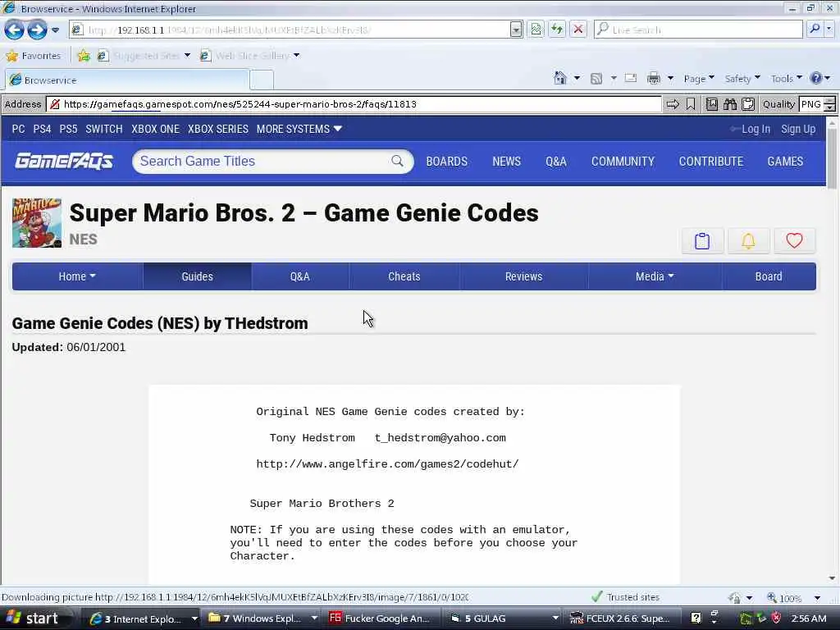Viewport: 840px width, 630px height.
Task: Click the Log In link
Action: point(756,129)
